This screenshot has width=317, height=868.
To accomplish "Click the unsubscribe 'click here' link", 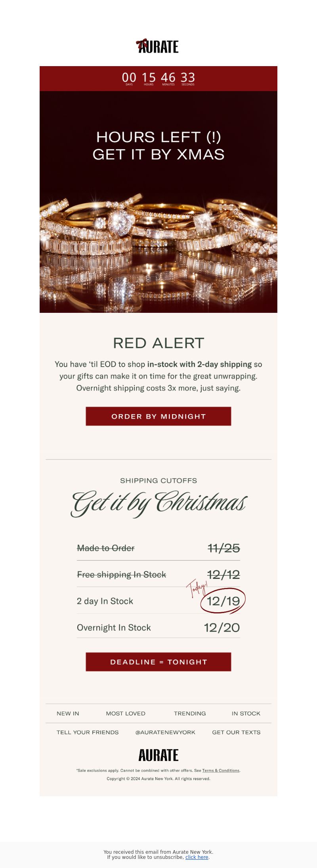I will click(x=197, y=857).
